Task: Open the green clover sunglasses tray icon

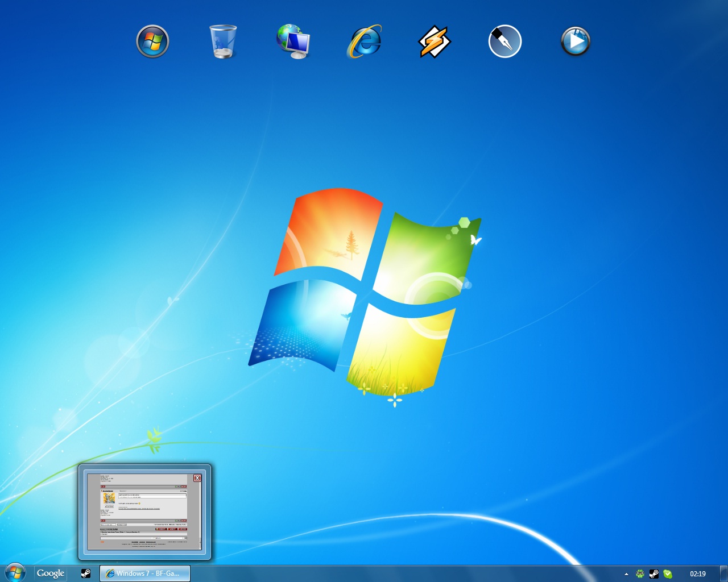Action: tap(640, 574)
